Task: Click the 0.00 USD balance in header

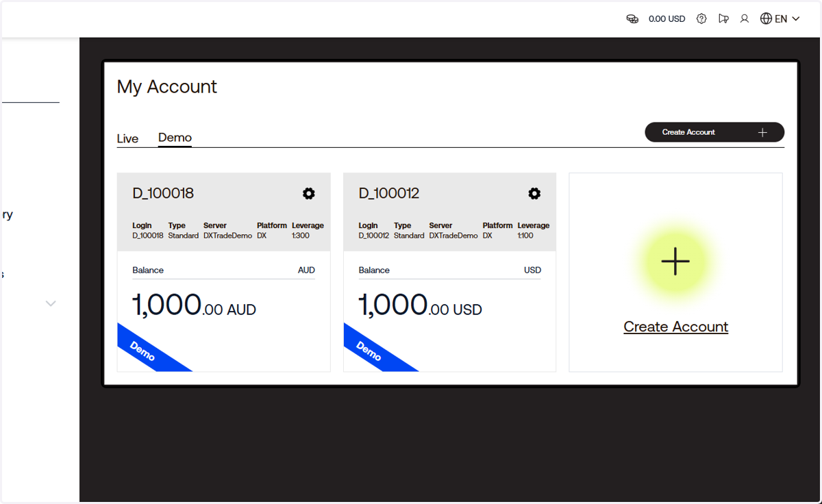Action: tap(667, 19)
